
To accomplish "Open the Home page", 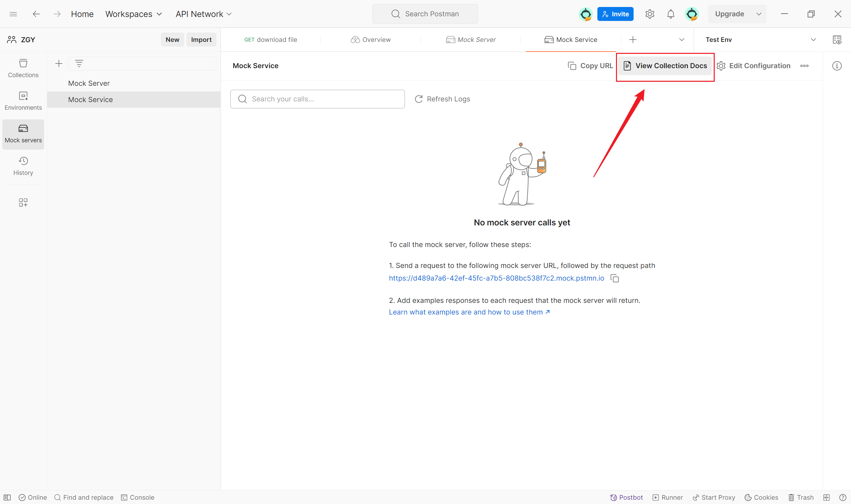I will pyautogui.click(x=82, y=14).
